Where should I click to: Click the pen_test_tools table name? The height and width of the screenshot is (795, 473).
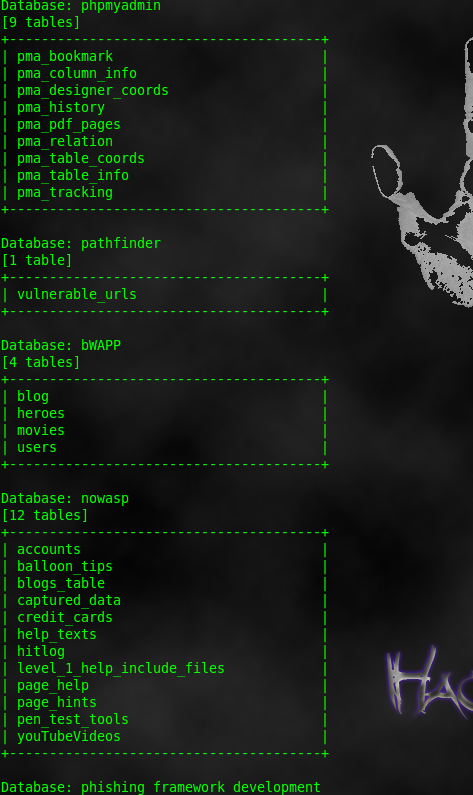[x=72, y=719]
